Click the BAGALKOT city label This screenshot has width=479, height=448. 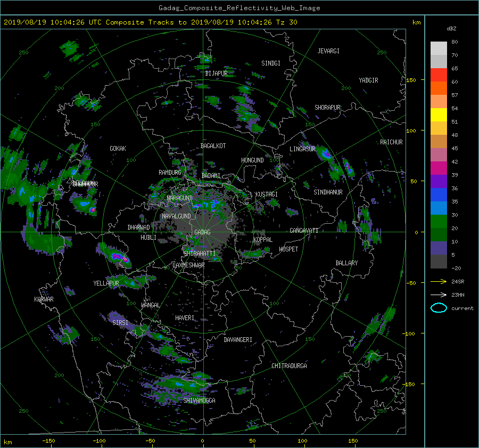tap(213, 146)
